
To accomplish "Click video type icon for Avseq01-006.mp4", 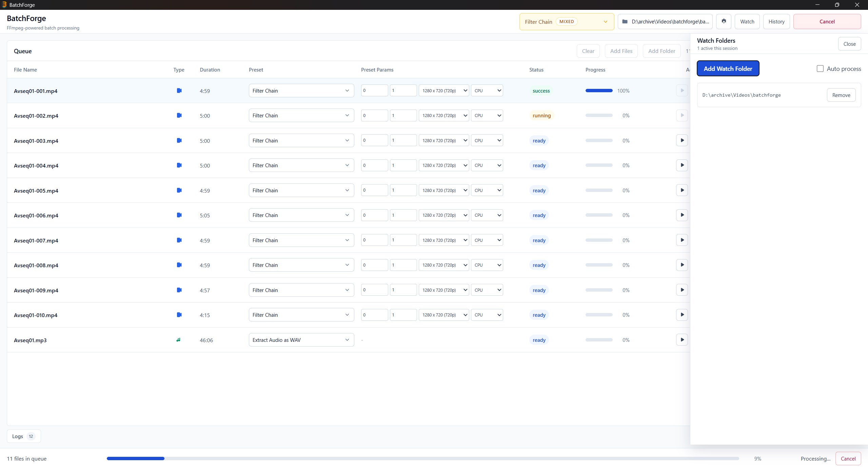I will pyautogui.click(x=179, y=215).
